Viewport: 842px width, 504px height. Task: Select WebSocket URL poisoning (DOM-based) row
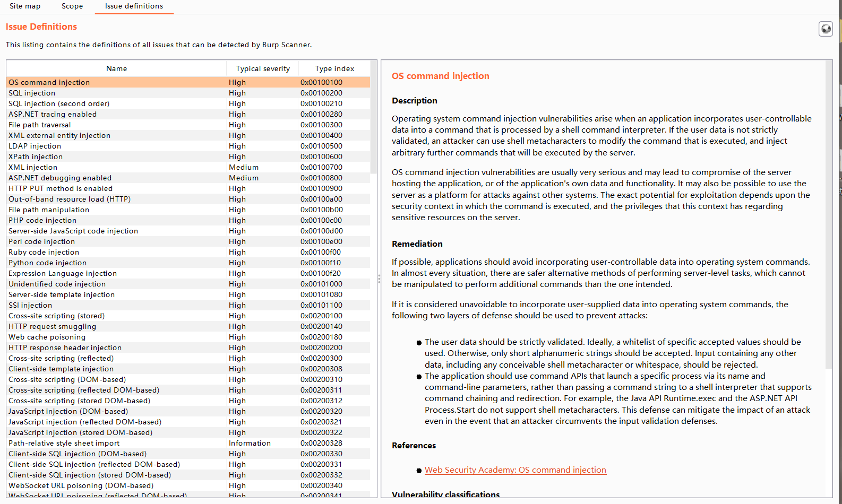click(x=188, y=485)
